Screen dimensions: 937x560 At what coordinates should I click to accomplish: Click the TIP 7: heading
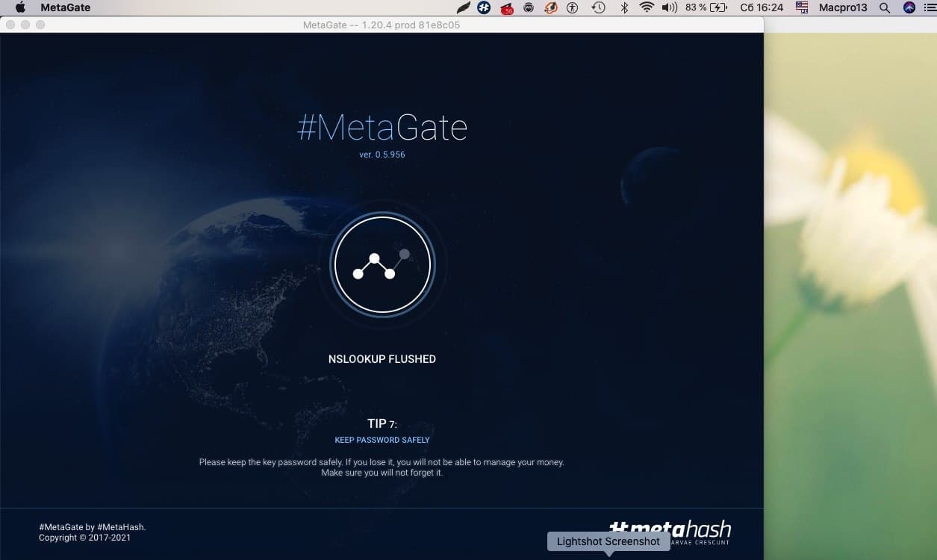(382, 424)
